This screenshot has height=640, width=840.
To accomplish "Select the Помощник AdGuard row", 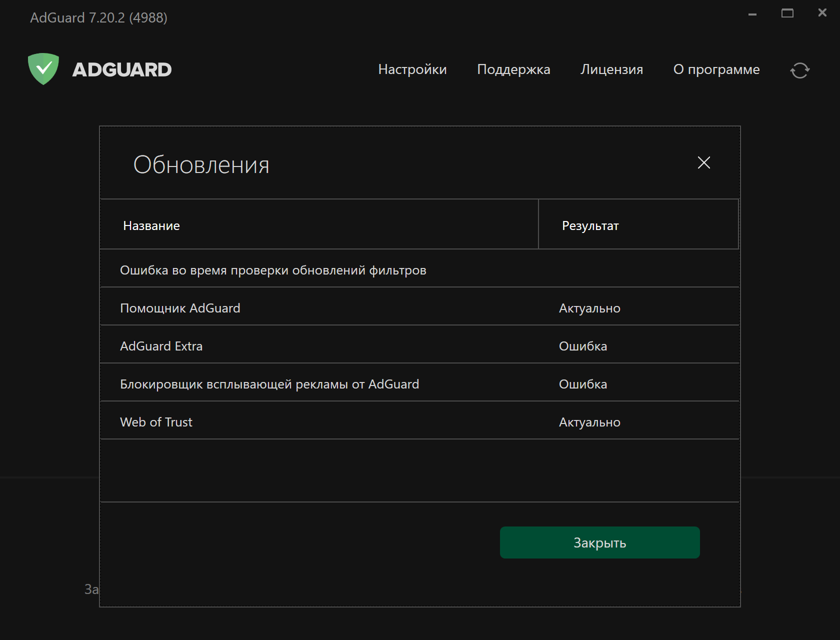I will point(419,306).
